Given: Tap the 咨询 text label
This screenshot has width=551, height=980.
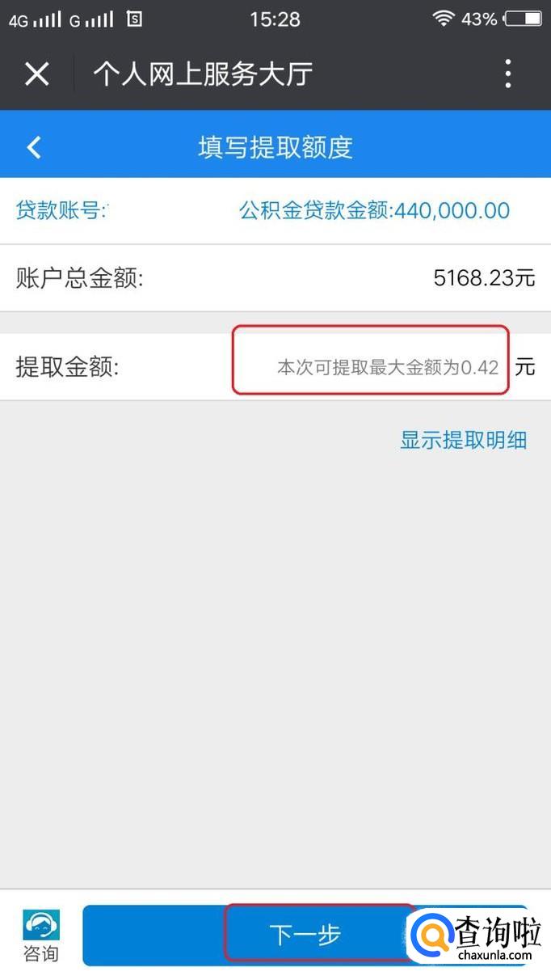Looking at the screenshot, I should pyautogui.click(x=40, y=954).
